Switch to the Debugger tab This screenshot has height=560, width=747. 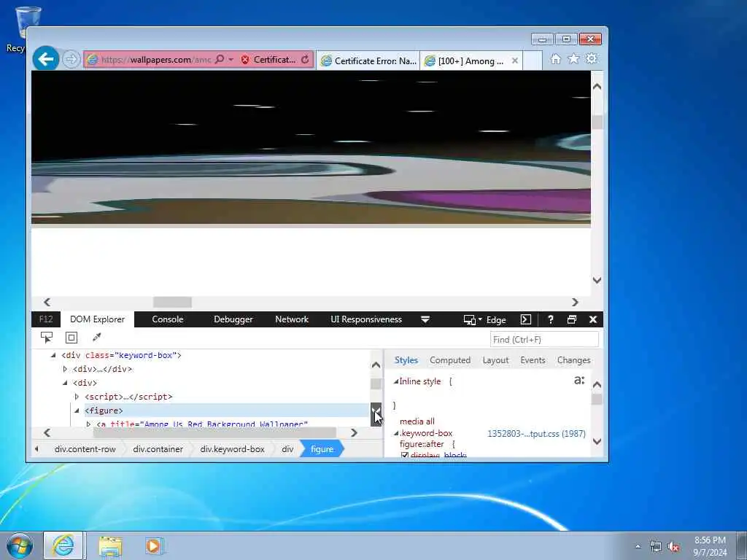(x=233, y=319)
